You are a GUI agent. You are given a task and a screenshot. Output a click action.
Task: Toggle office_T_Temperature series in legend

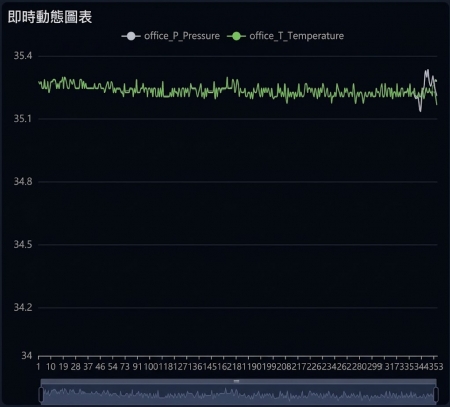point(285,36)
